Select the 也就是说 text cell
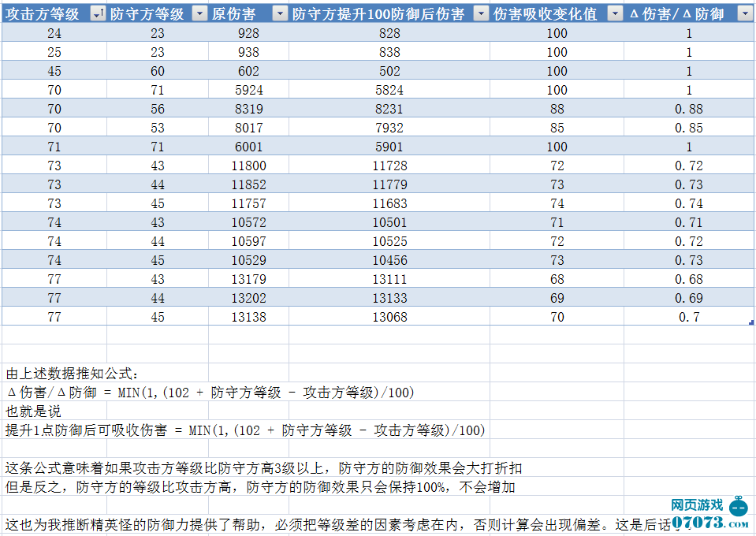Viewport: 756px width, 536px height. 33,411
